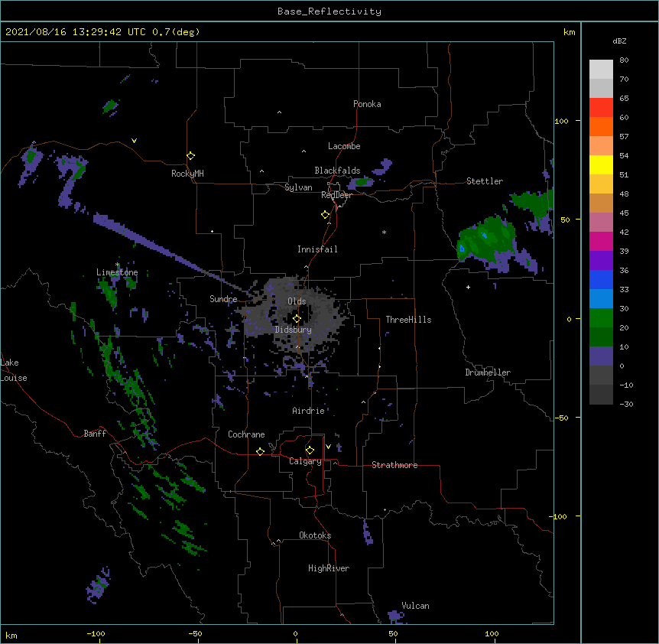
Task: Click the 2021/08/16 13:29:42 UTC timestamp
Action: point(76,32)
